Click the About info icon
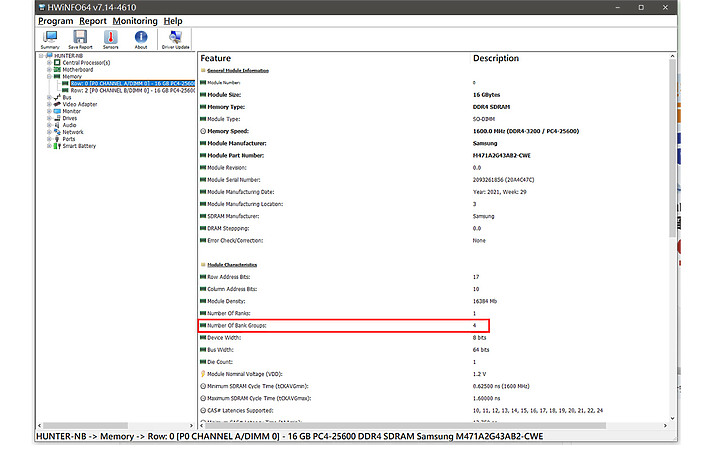The image size is (720, 451). pyautogui.click(x=141, y=39)
